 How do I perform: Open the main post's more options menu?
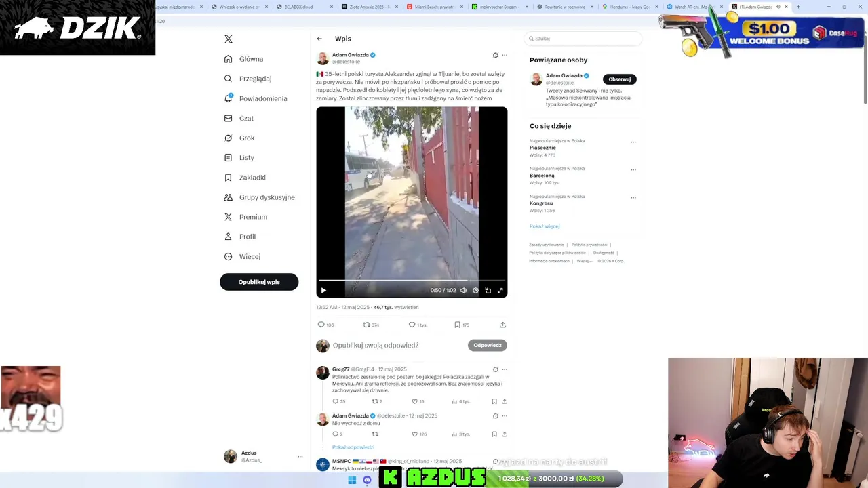505,55
